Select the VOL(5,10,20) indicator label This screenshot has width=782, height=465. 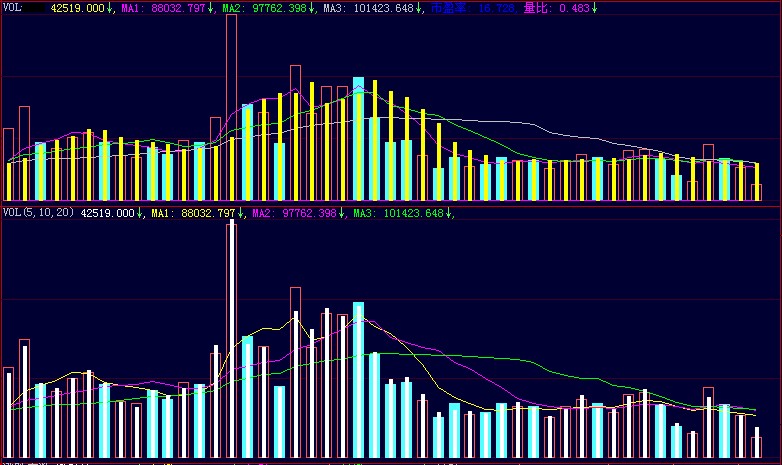pos(38,213)
